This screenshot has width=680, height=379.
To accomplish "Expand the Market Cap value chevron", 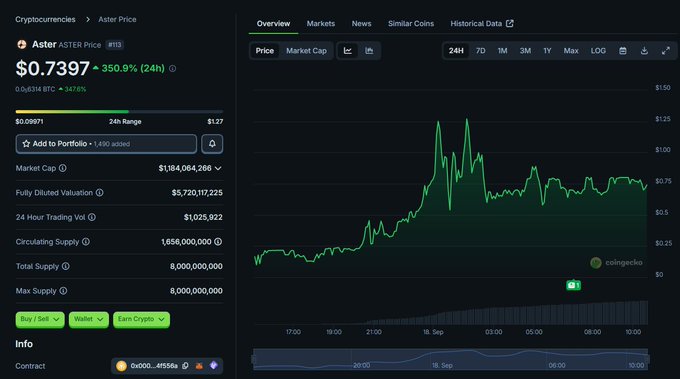I will pos(218,168).
